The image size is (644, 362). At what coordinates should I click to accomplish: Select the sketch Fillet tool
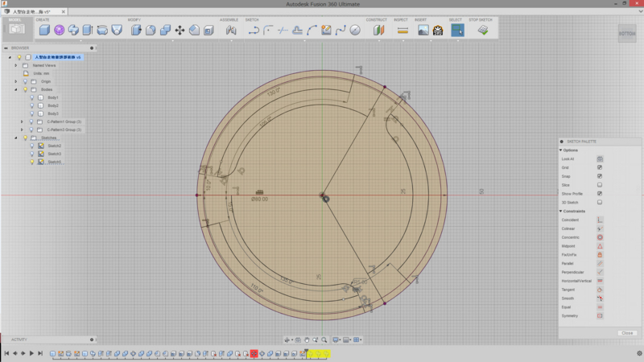tap(268, 30)
